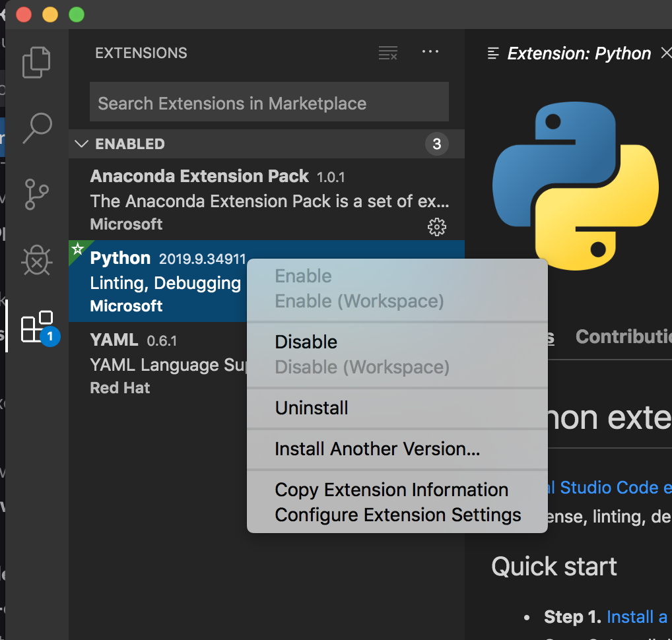Click the Extensions view icon

[x=37, y=327]
